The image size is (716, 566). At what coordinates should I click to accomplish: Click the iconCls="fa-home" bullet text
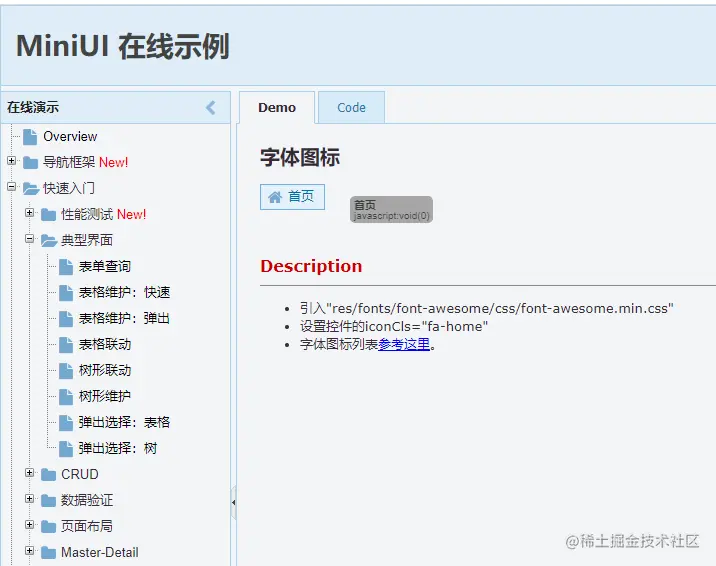point(394,327)
